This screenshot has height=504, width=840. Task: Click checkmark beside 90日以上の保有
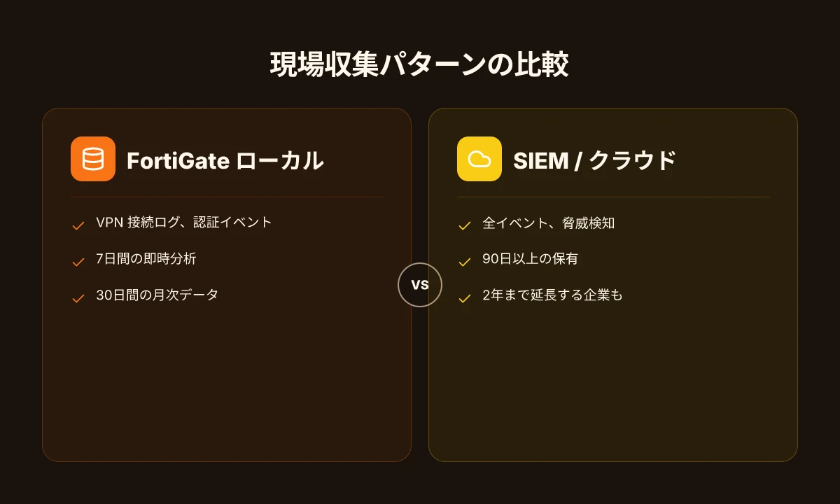coord(464,262)
